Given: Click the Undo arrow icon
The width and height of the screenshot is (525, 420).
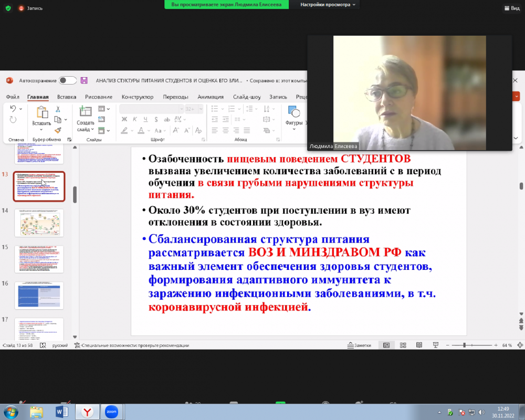Looking at the screenshot, I should [x=13, y=109].
